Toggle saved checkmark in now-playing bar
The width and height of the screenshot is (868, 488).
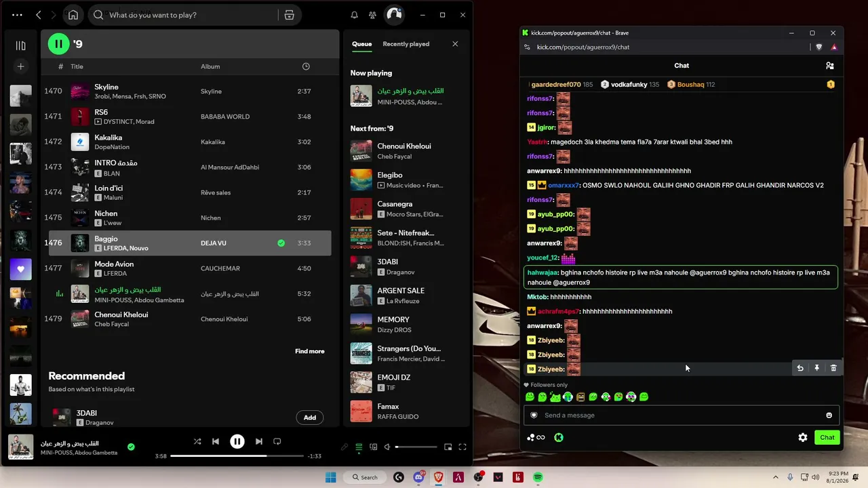(x=131, y=447)
